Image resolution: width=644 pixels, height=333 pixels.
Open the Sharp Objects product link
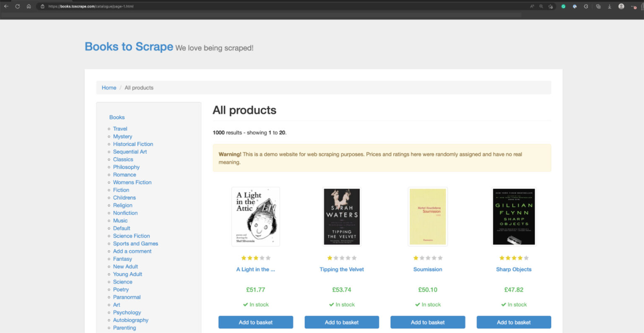[514, 269]
